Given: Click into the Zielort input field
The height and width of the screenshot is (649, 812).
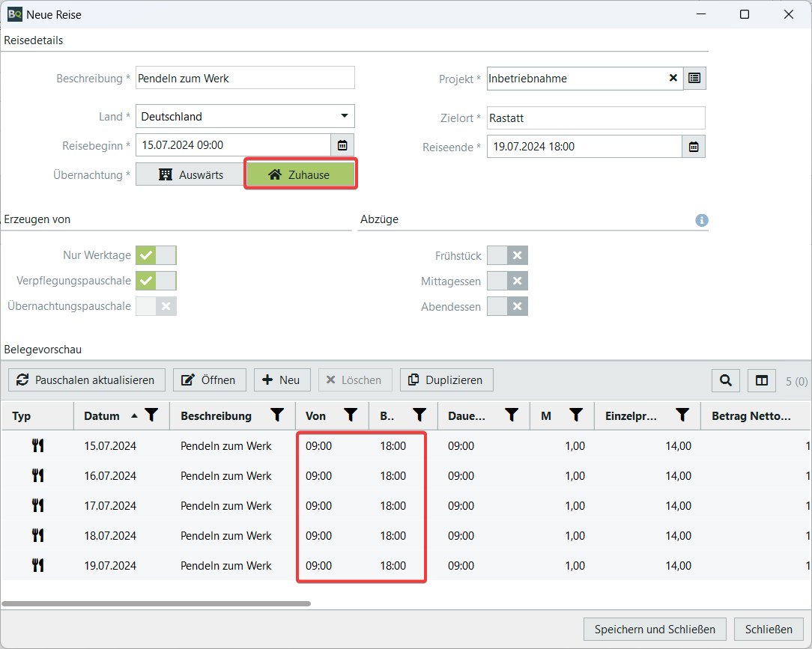Looking at the screenshot, I should pyautogui.click(x=596, y=118).
